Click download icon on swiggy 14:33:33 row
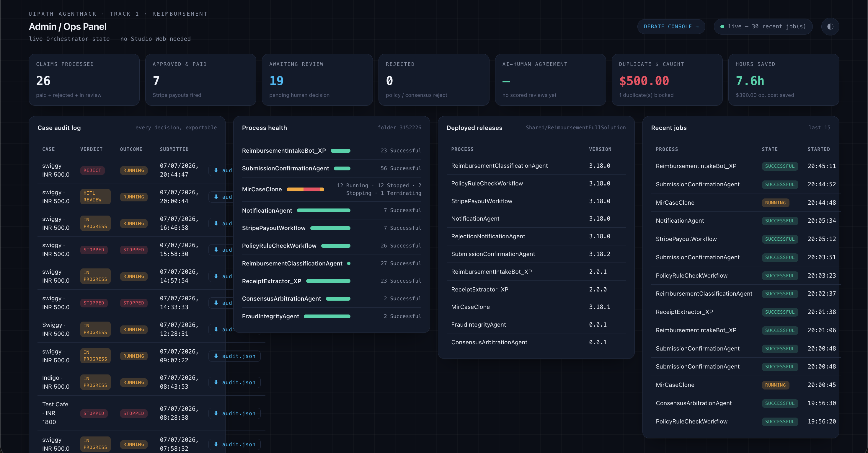868x453 pixels. click(216, 303)
